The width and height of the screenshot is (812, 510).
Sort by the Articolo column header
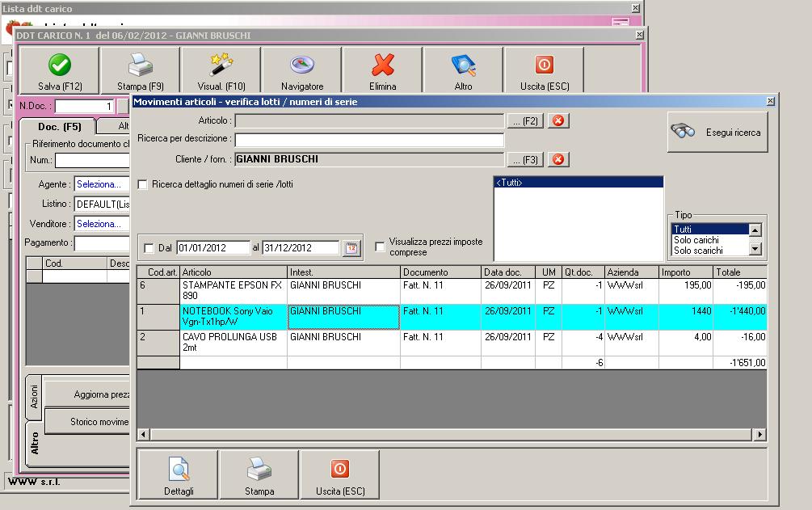click(233, 272)
